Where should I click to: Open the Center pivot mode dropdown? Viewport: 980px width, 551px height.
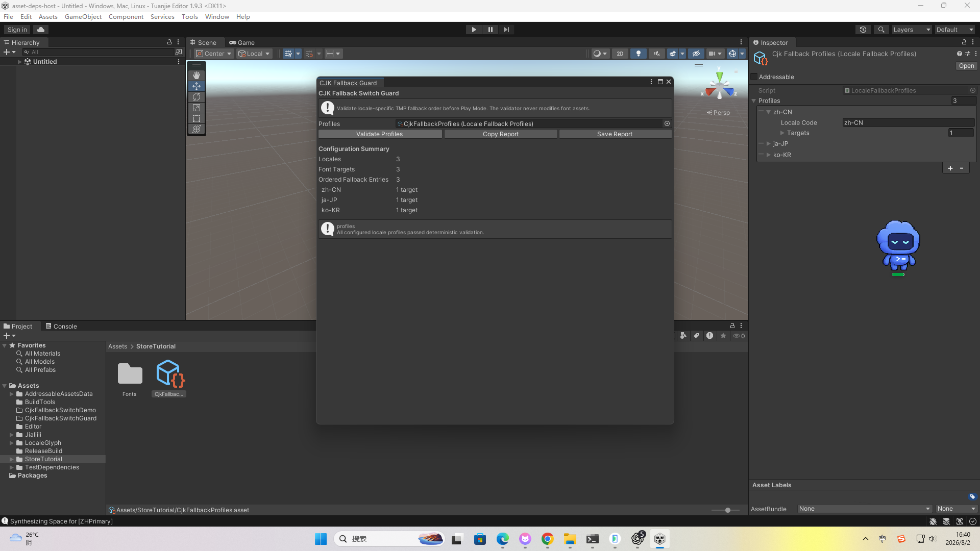214,54
